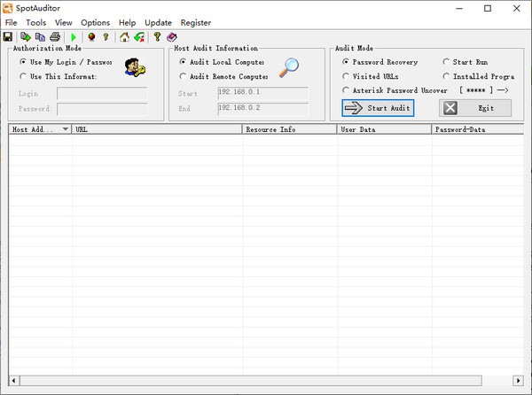Click the green play start icon
Image resolution: width=532 pixels, height=395 pixels.
(x=74, y=37)
